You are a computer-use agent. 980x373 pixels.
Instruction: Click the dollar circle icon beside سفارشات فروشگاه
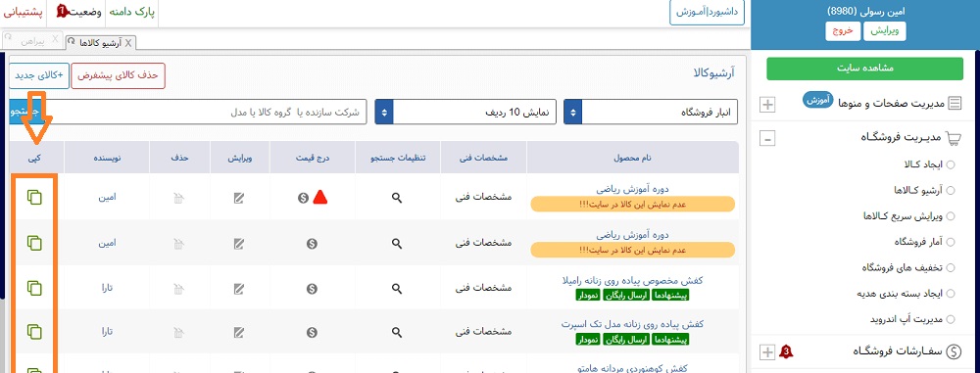point(954,351)
